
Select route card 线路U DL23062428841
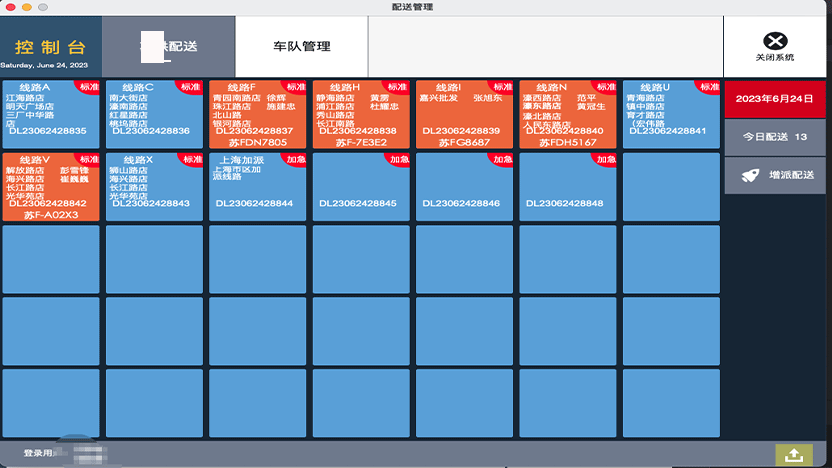(671, 114)
